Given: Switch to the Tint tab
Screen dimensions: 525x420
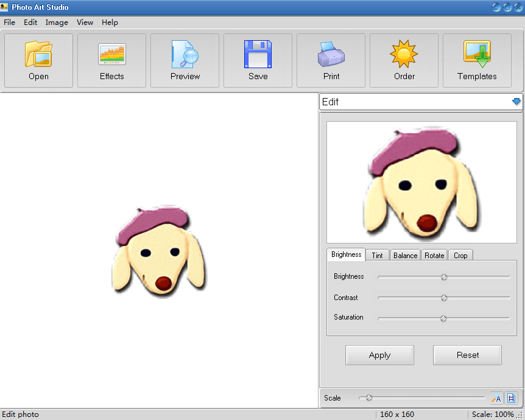Looking at the screenshot, I should [378, 256].
